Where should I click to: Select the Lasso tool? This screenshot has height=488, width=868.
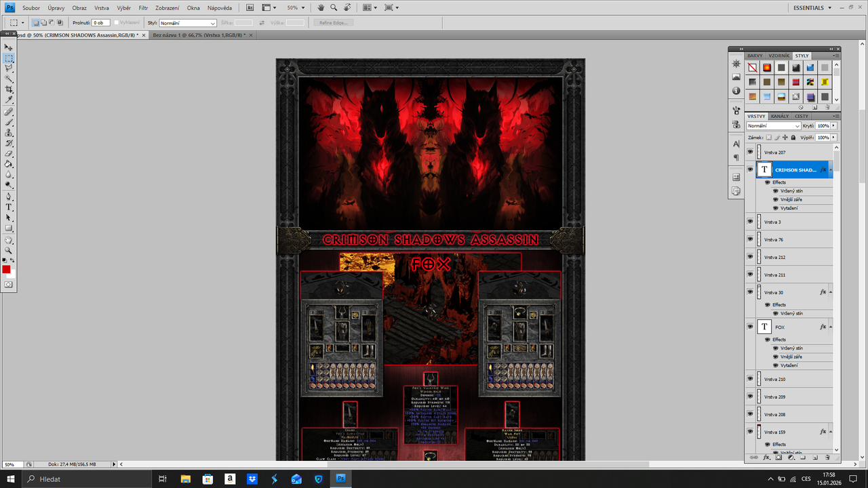[9, 68]
